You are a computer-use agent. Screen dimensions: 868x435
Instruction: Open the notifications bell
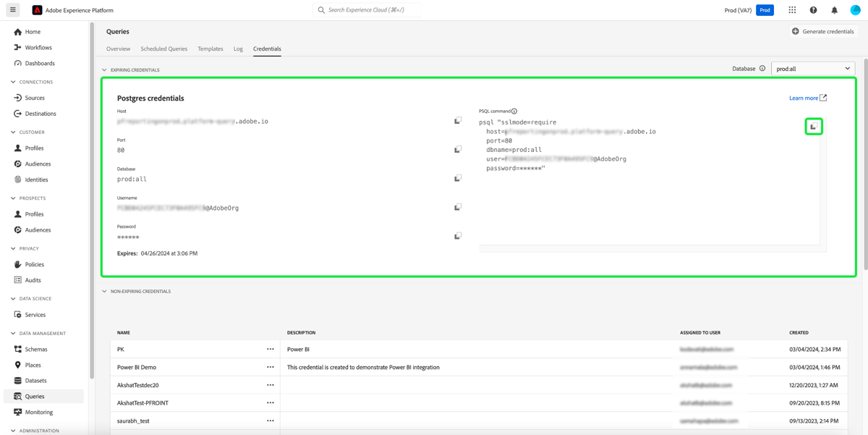pyautogui.click(x=834, y=10)
